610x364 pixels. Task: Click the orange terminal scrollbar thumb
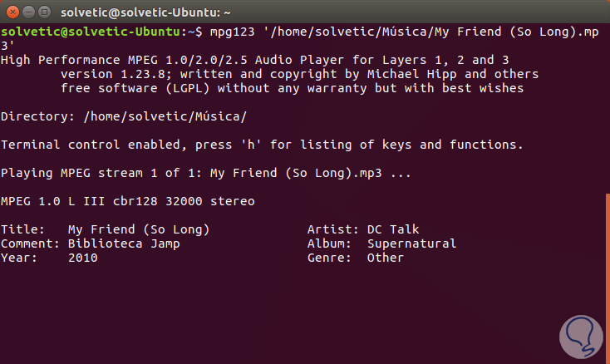(607, 274)
